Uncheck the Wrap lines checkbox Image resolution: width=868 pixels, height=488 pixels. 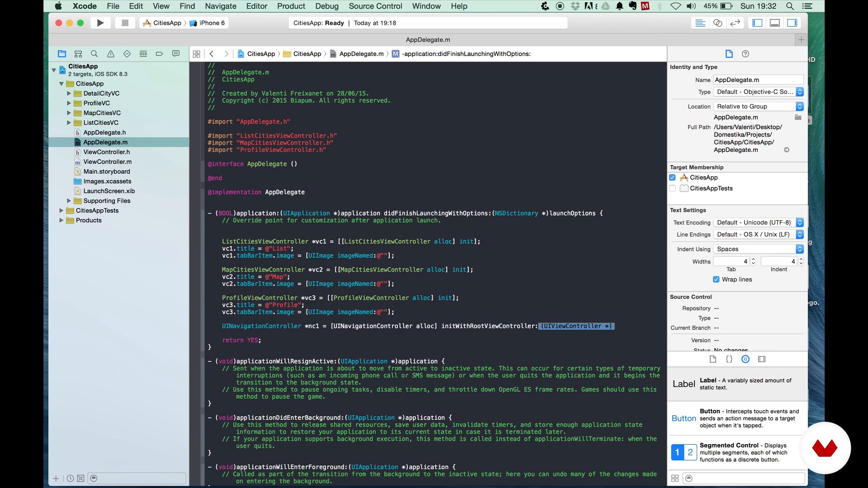(716, 280)
